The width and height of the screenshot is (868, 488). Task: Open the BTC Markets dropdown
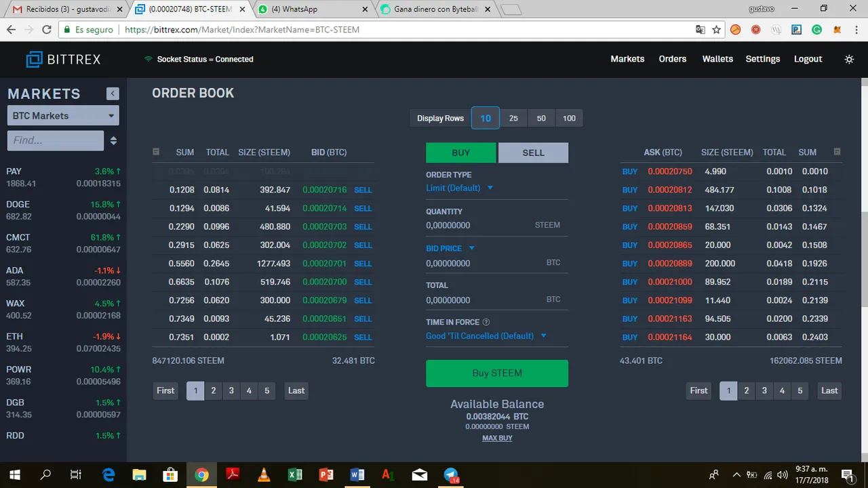click(63, 116)
